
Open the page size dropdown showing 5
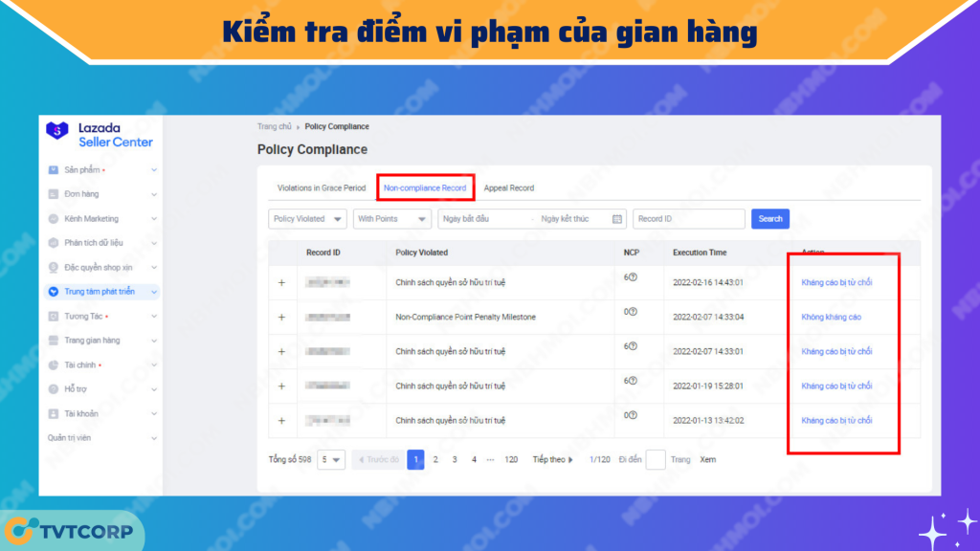[x=331, y=460]
